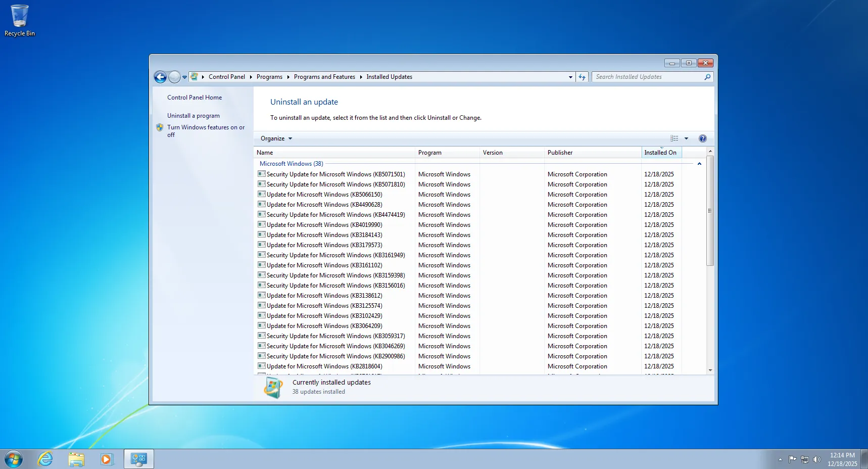Open the Recycle Bin desktop icon
This screenshot has width=868, height=469.
(20, 21)
